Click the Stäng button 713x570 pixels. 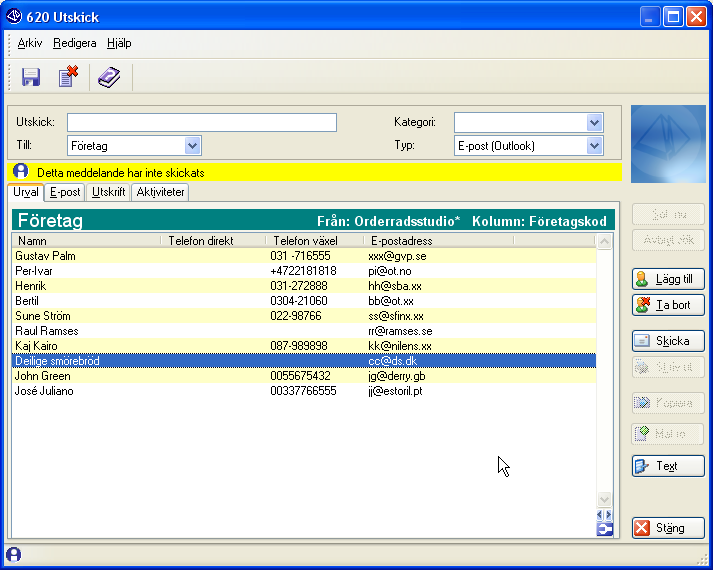(668, 528)
